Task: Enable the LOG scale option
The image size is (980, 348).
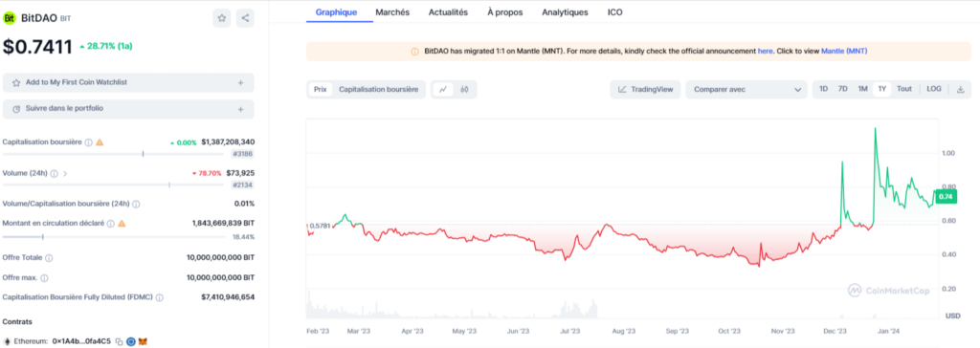Action: click(934, 89)
